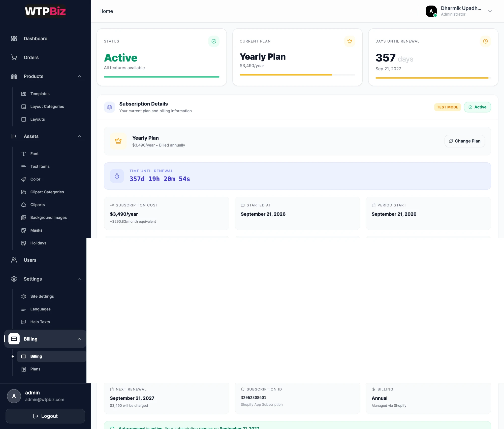
Task: Click the Settings gear icon
Action: [x=14, y=279]
